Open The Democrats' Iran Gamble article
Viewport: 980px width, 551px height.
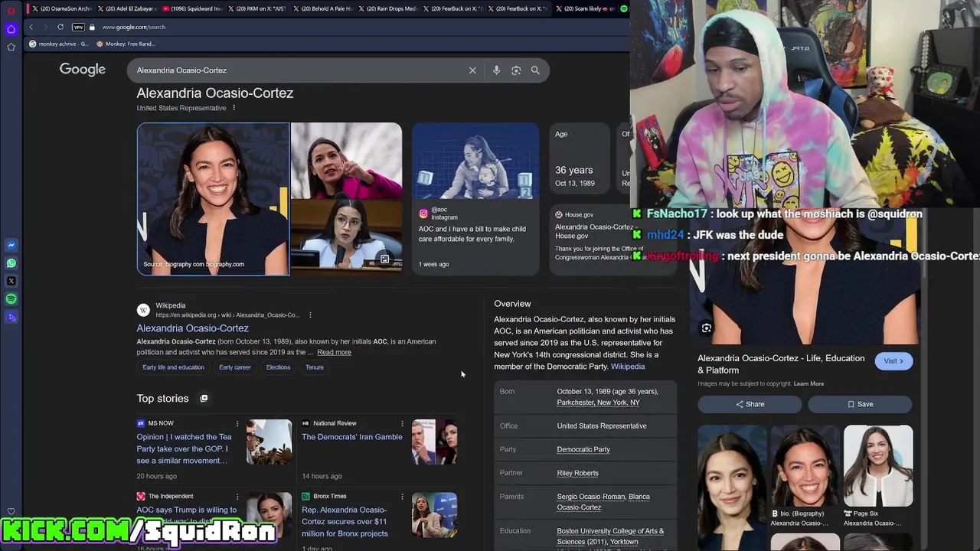tap(351, 437)
